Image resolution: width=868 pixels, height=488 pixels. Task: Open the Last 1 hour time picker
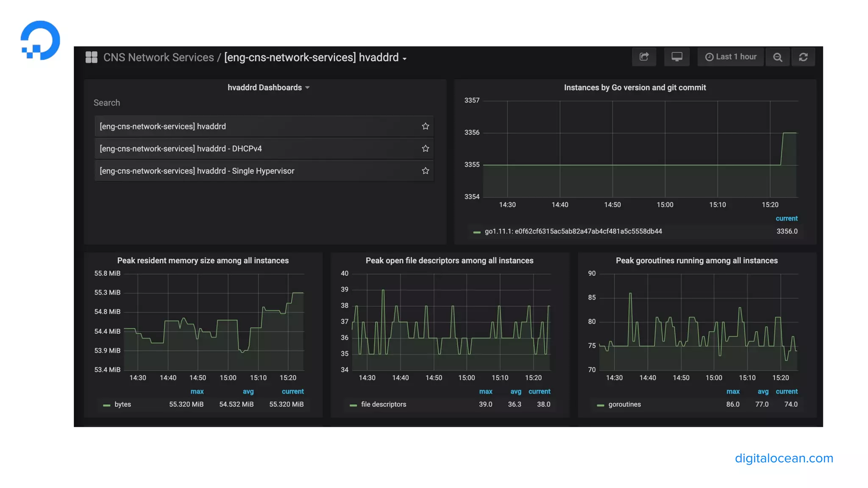click(x=731, y=57)
